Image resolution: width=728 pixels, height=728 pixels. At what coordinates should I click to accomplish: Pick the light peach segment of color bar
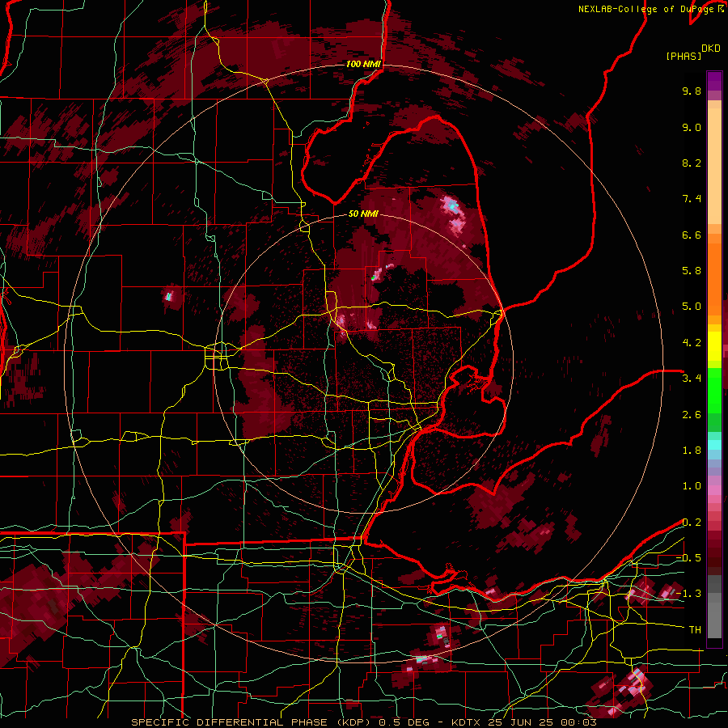(x=714, y=166)
